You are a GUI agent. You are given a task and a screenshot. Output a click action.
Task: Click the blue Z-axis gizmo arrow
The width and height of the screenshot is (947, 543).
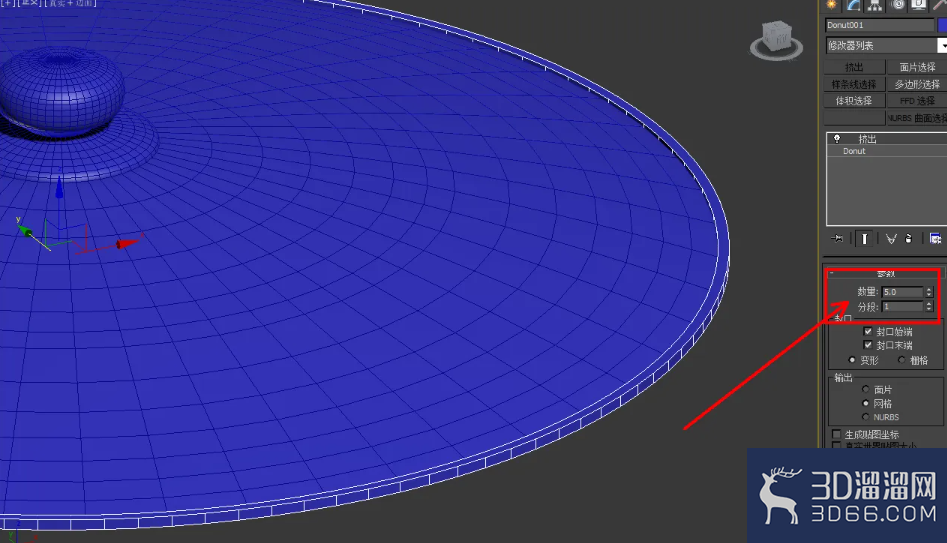[59, 188]
